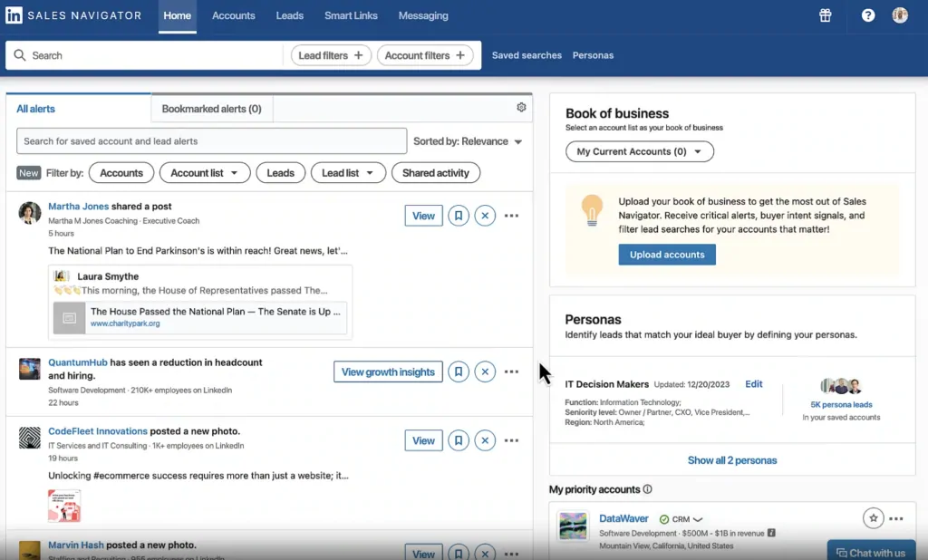Open more options for CodeFleet Innovations alert

[511, 440]
